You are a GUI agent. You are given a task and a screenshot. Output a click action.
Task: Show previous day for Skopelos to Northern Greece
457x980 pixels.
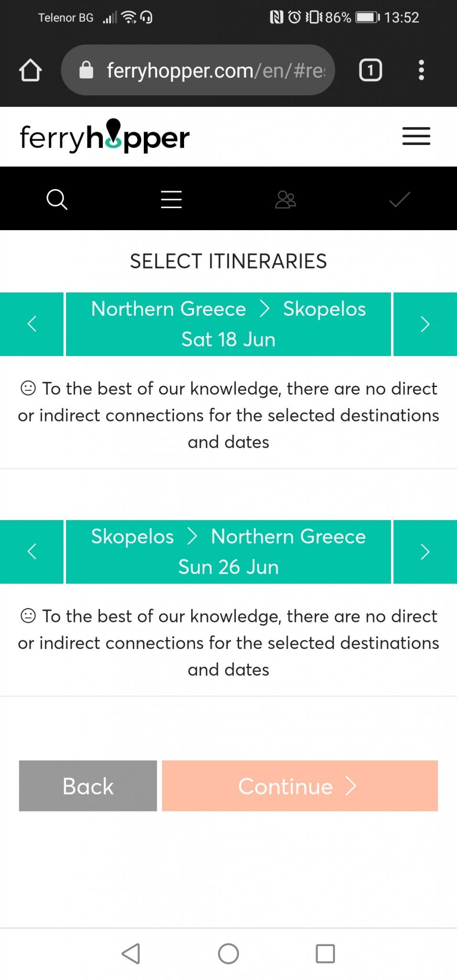(32, 552)
